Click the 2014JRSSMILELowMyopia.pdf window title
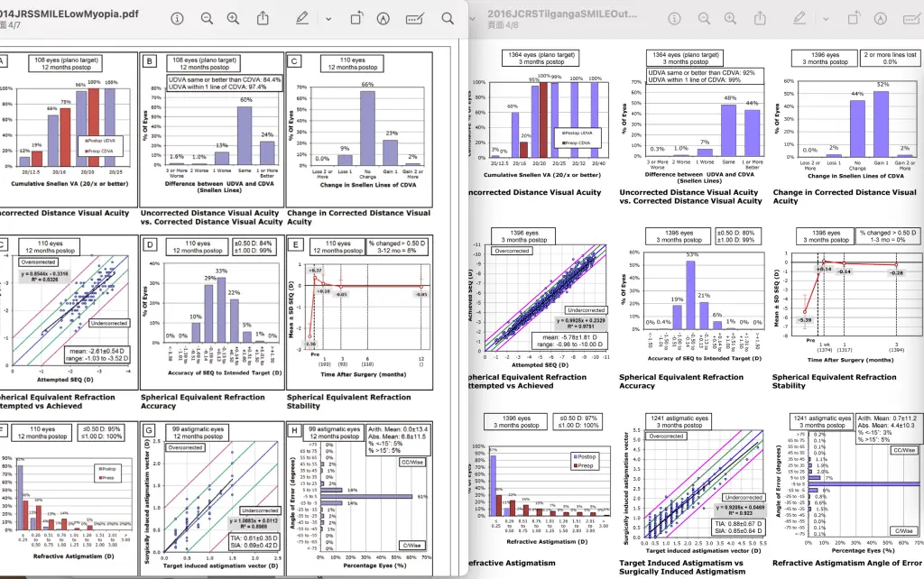 click(69, 14)
